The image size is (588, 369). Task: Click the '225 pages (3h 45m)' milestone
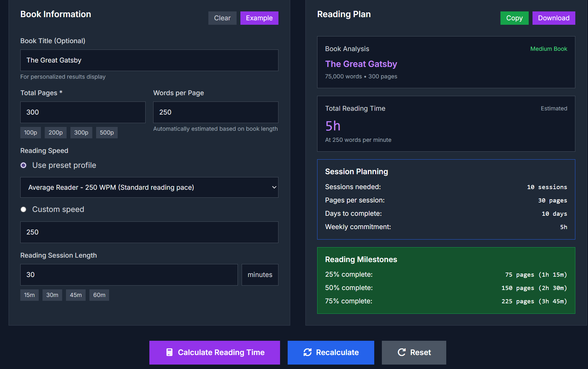[534, 301]
